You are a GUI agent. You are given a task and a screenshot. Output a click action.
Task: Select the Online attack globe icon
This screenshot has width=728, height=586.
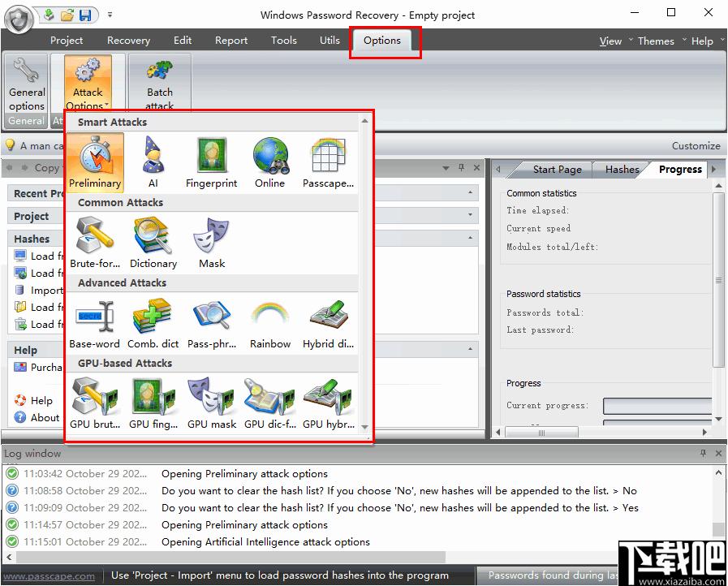(269, 162)
